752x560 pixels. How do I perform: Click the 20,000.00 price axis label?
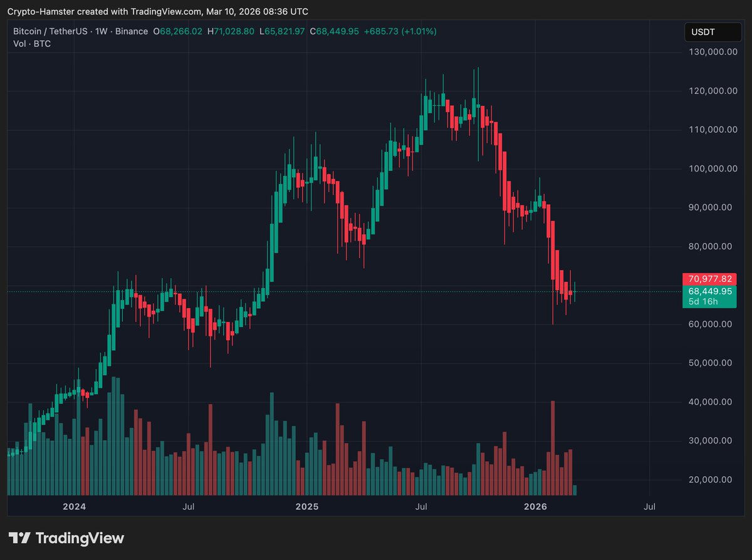(709, 480)
